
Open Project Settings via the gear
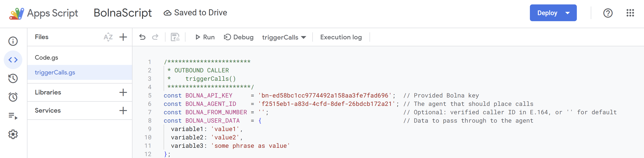tap(13, 134)
